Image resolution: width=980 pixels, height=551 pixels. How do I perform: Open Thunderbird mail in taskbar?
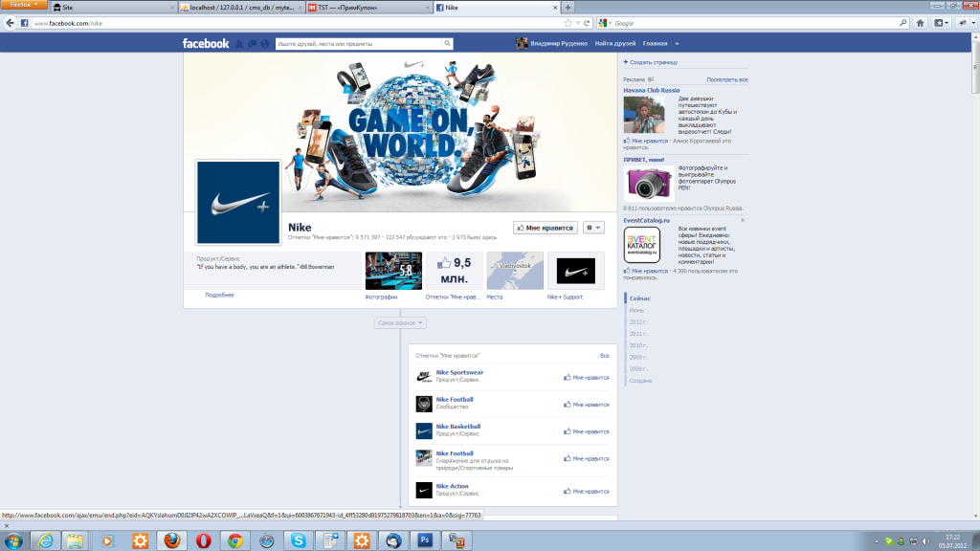tap(393, 541)
